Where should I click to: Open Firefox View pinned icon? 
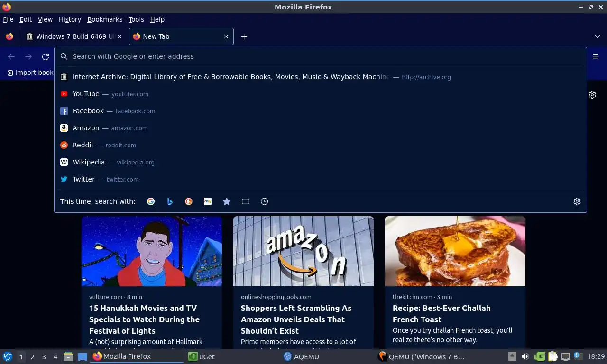pos(9,36)
